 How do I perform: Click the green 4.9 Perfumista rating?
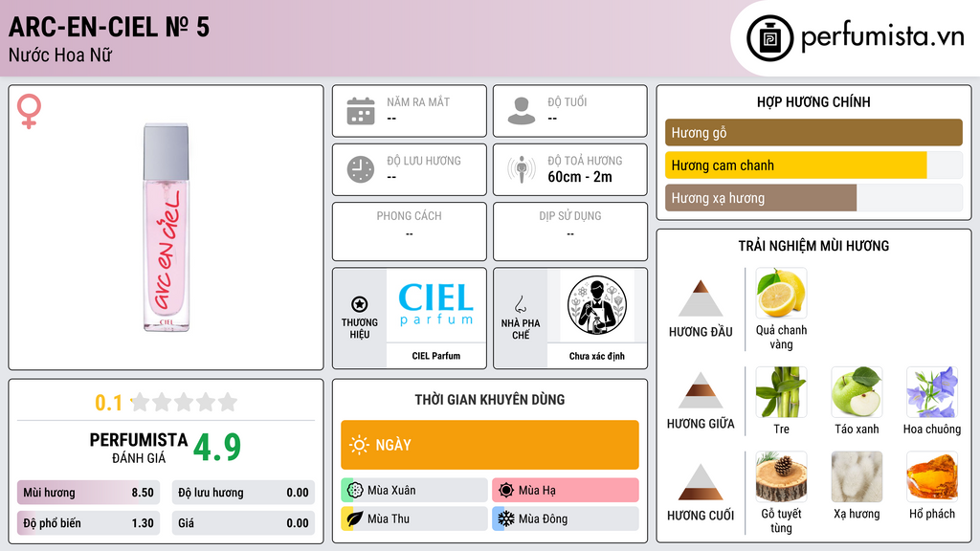coord(216,446)
